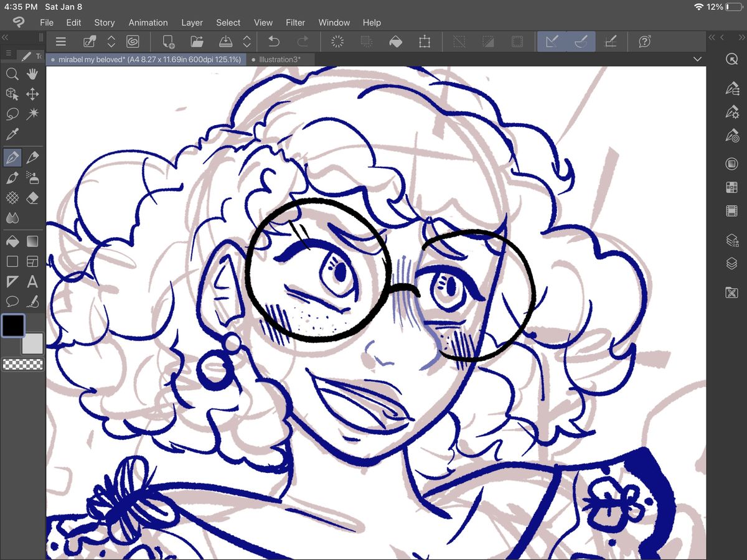Collapse the left palette dock arrows
The width and height of the screenshot is (747, 560).
point(6,37)
